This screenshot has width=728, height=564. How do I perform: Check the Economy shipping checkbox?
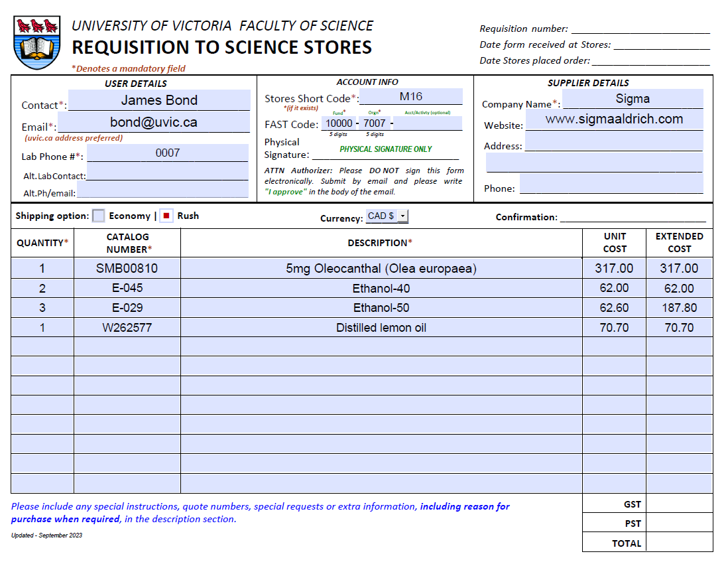tap(98, 216)
